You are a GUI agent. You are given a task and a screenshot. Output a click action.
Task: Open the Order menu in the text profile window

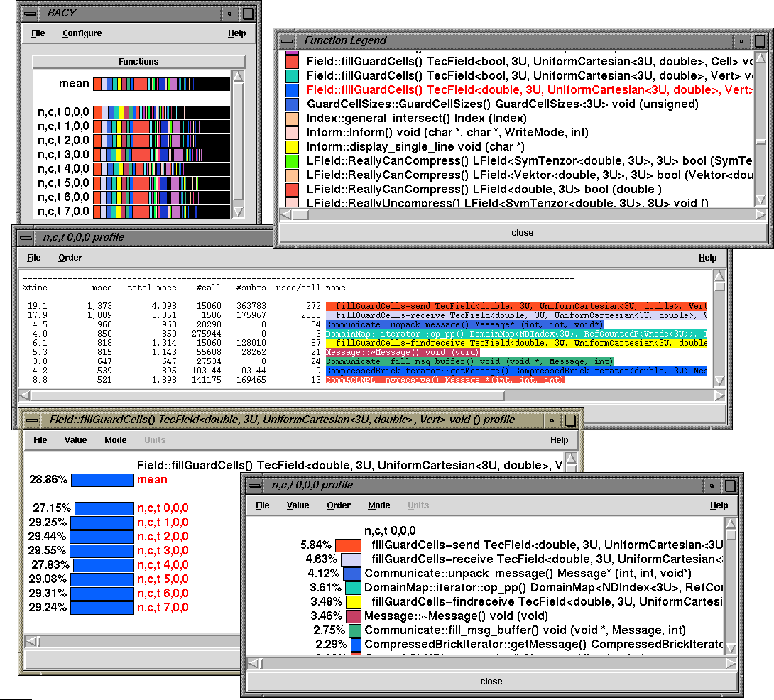[70, 258]
